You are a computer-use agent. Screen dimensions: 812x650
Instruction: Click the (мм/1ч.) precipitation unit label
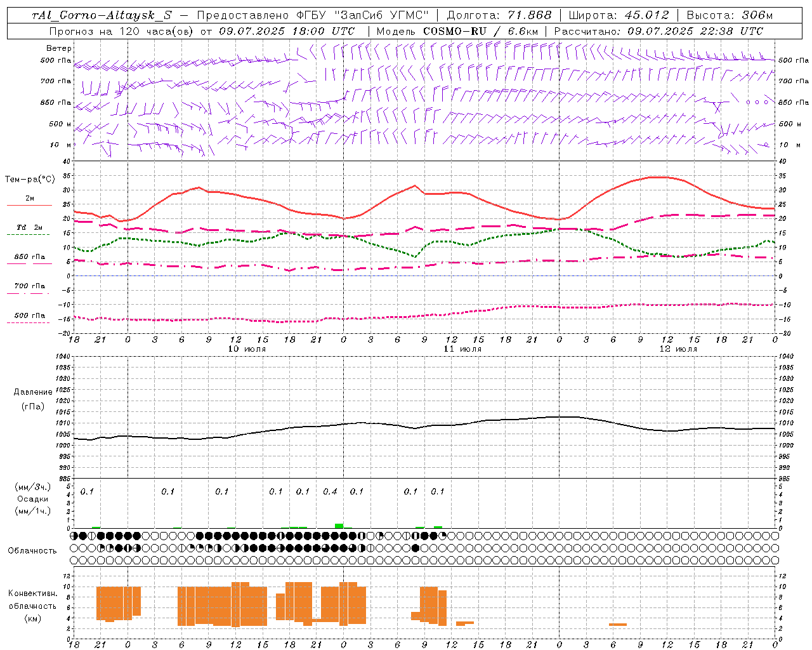[x=33, y=511]
